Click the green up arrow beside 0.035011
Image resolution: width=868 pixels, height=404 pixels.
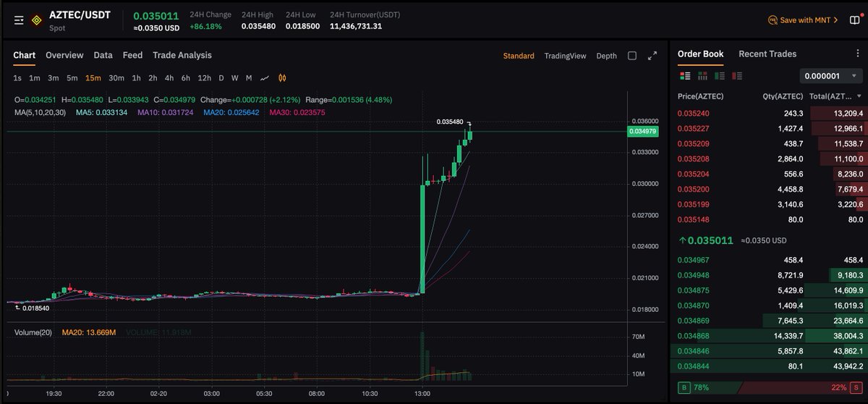pos(682,240)
